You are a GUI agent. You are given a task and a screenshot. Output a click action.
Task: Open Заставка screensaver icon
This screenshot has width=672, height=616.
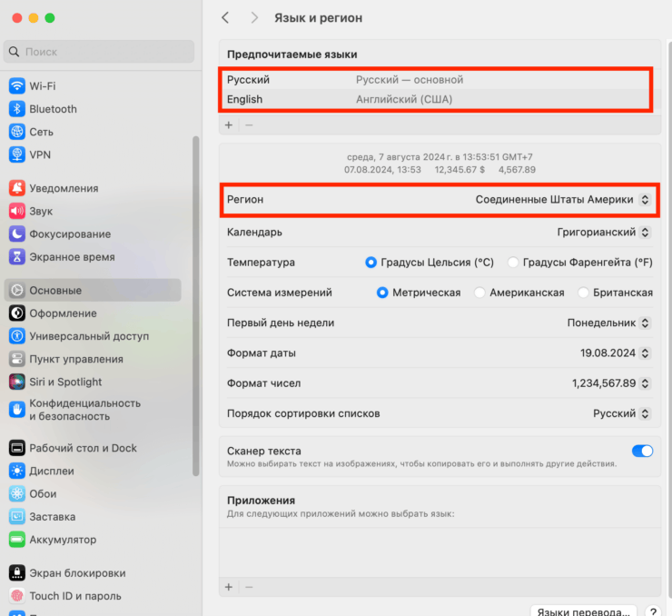pos(16,517)
